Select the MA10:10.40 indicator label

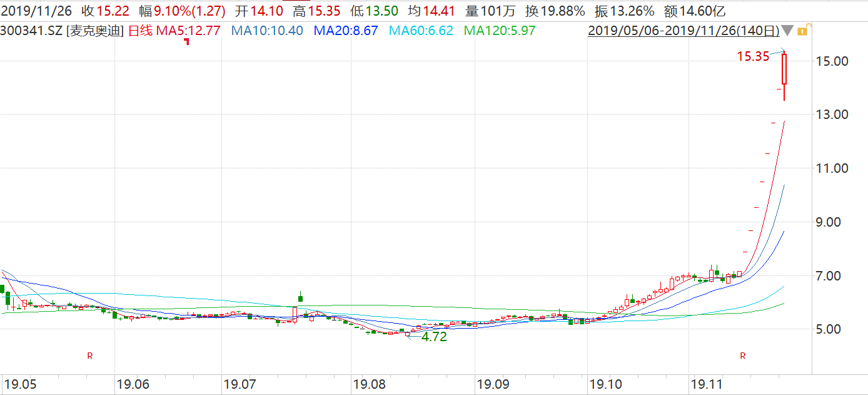267,30
